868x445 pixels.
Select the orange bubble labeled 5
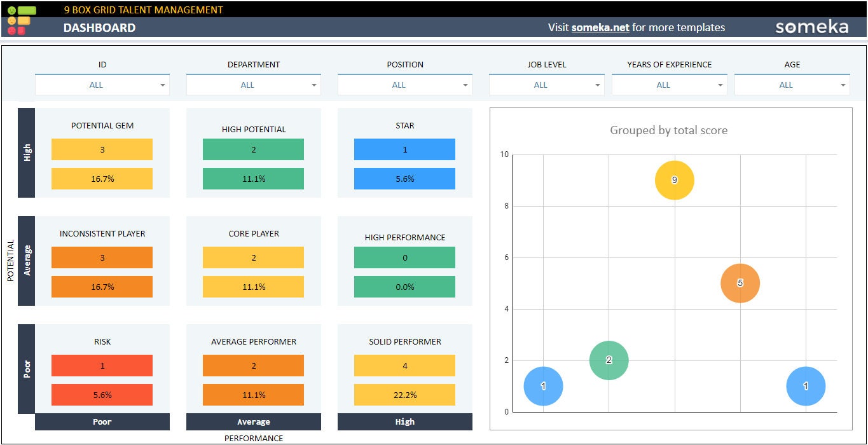pos(740,282)
